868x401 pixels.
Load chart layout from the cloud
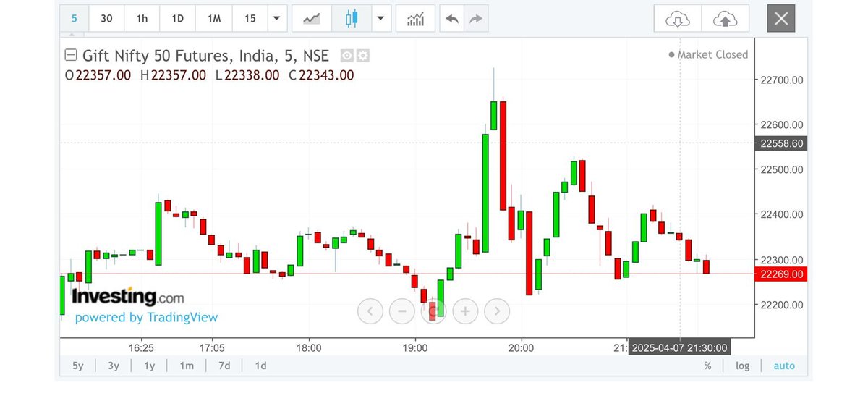coord(677,19)
